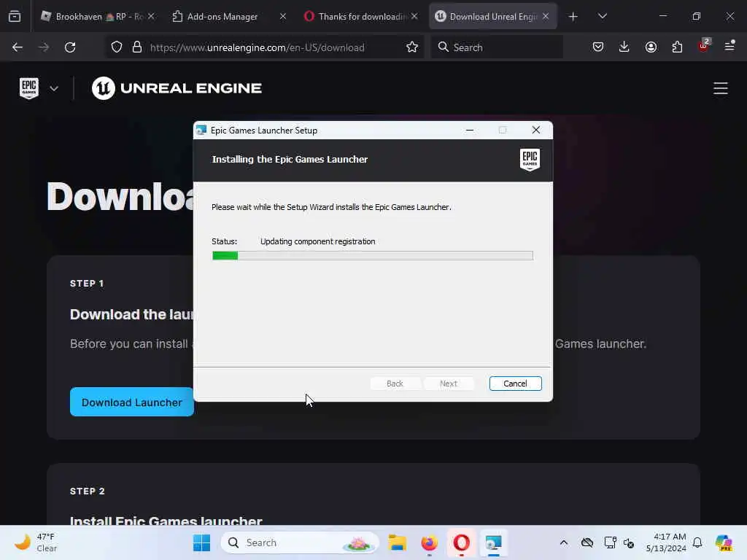Click the 'Installing the Epic Games Launcher' heading
Screen dimensions: 747x560
[x=290, y=160]
